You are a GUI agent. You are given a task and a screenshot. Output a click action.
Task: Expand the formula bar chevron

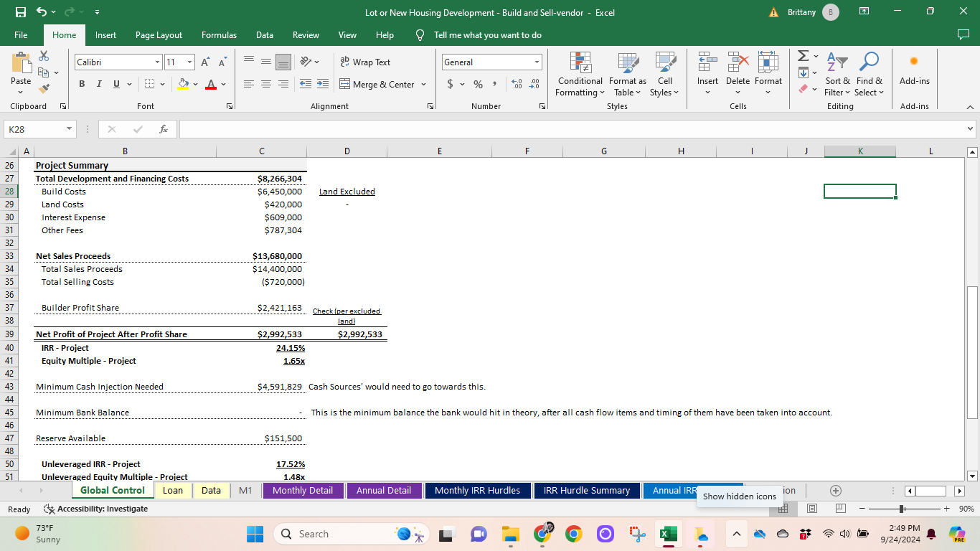[971, 129]
